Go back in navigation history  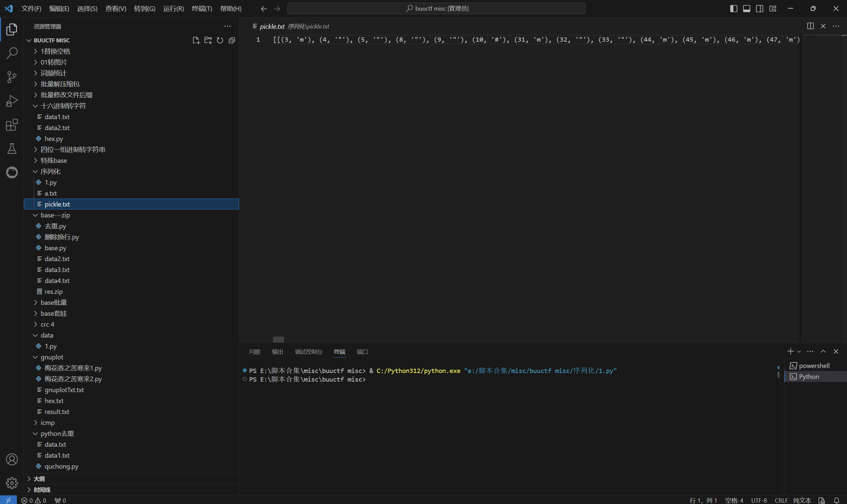click(x=264, y=9)
